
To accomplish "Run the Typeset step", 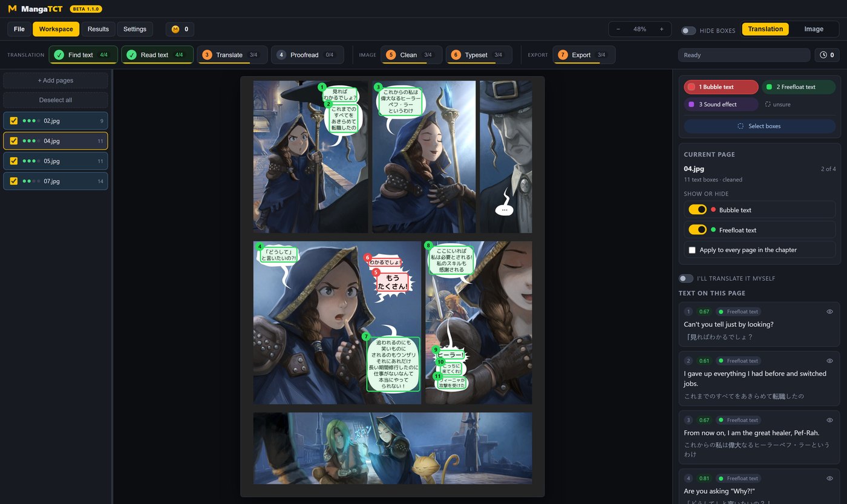I will (x=479, y=54).
